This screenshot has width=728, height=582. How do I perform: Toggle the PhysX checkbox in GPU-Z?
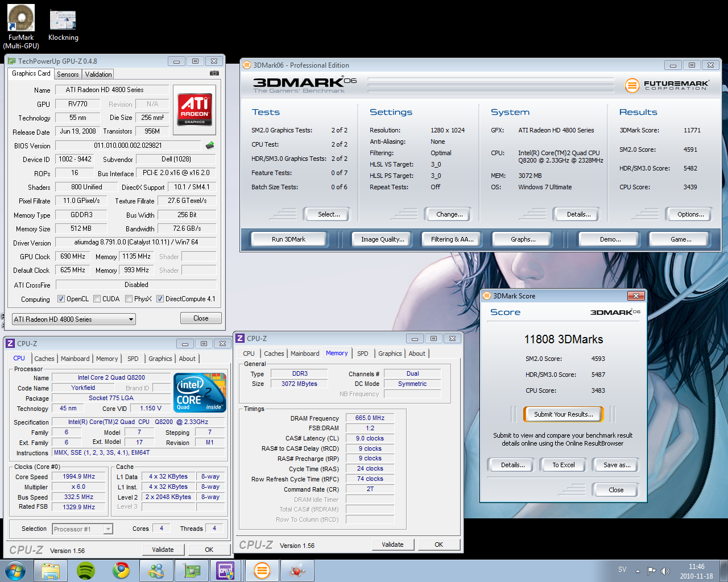tap(129, 299)
